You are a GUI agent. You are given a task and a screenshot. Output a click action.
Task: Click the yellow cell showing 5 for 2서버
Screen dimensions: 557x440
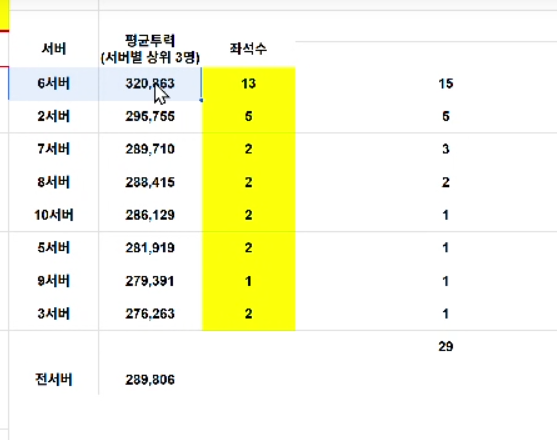[248, 116]
